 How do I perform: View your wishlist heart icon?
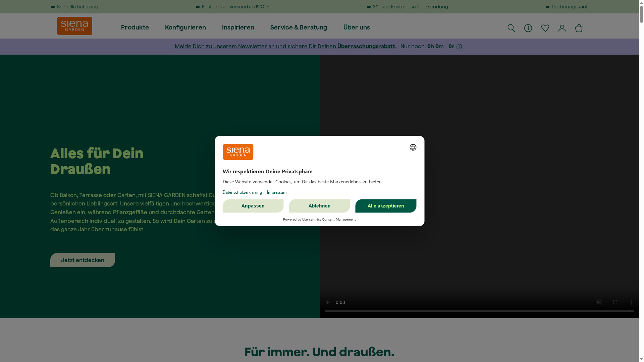point(545,28)
